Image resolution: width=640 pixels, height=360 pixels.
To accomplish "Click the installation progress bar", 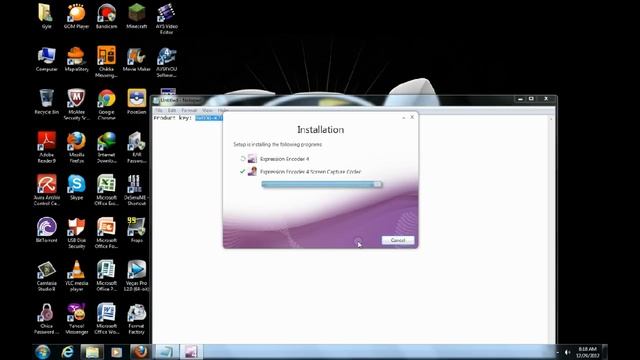I will 322,184.
